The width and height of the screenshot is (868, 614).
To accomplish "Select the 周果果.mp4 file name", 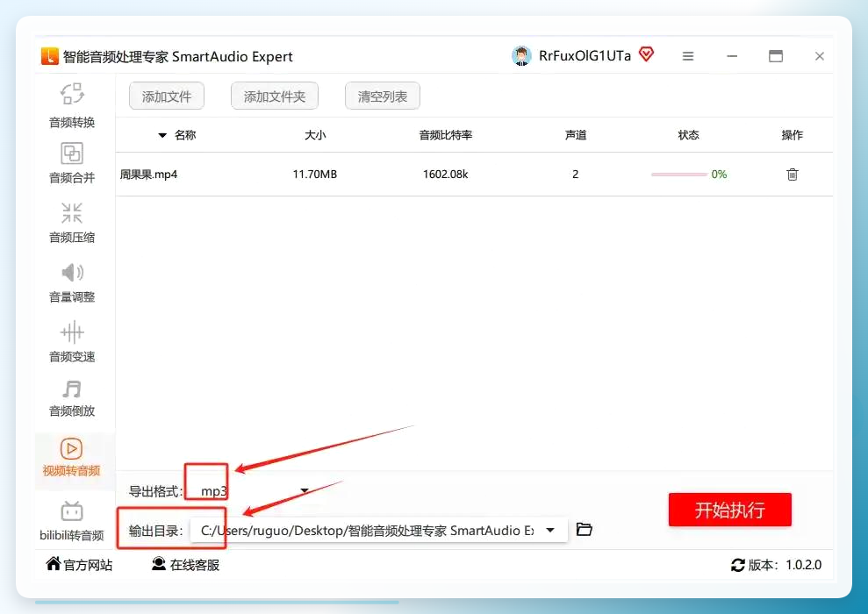I will click(148, 175).
